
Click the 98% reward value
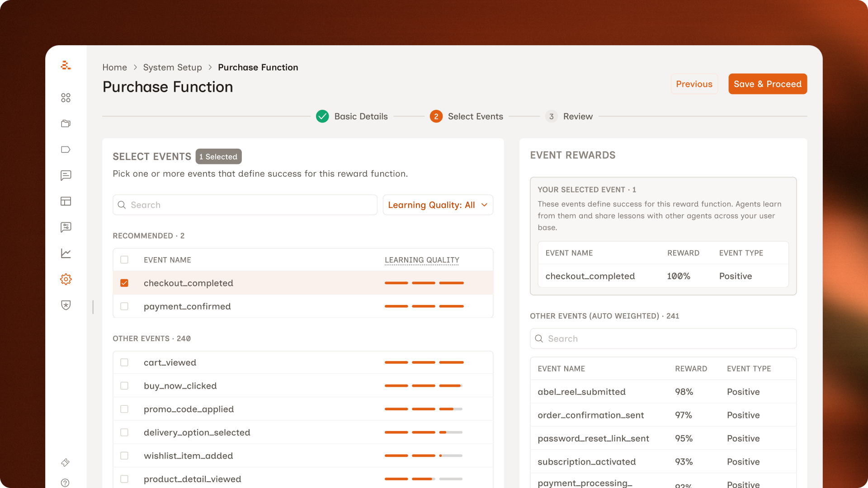point(684,392)
